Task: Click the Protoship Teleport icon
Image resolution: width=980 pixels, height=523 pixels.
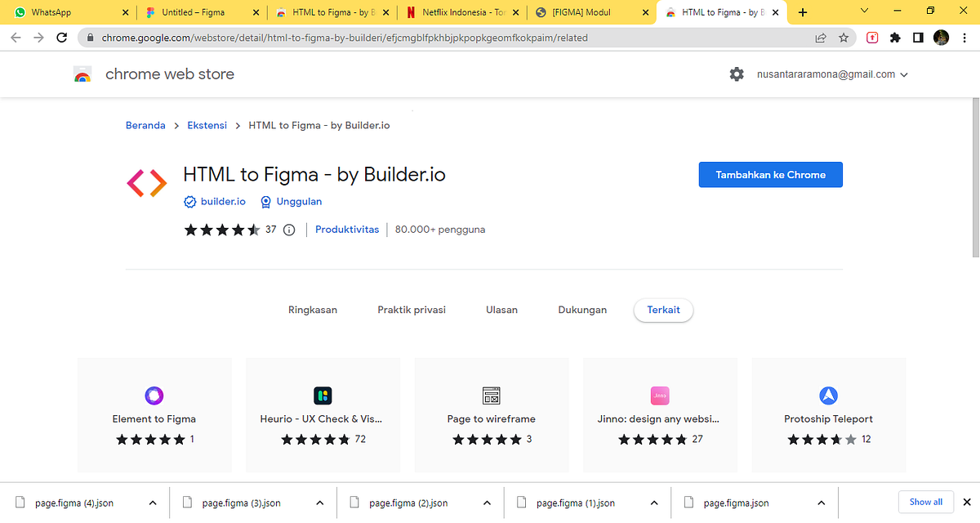Action: coord(828,396)
